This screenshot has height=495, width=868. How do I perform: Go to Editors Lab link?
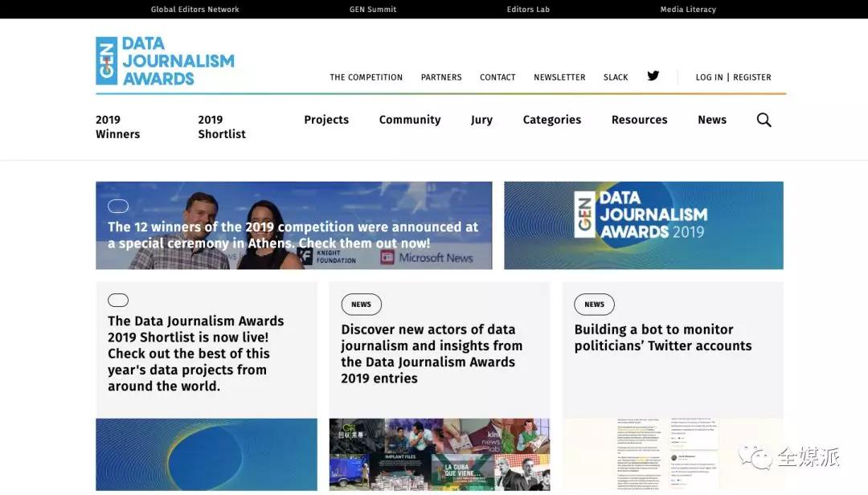tap(528, 10)
